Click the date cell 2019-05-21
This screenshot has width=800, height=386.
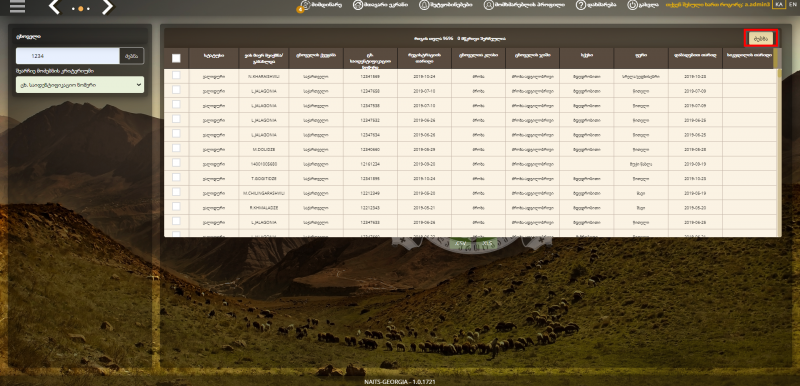(x=424, y=208)
